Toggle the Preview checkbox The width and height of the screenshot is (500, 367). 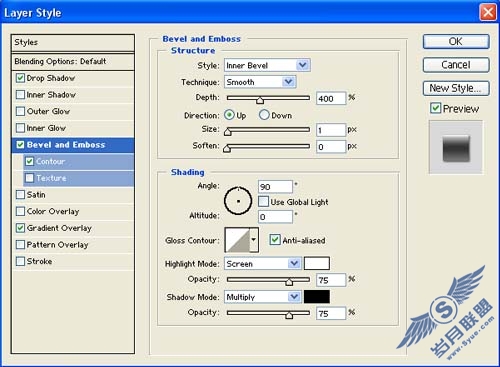tap(435, 108)
